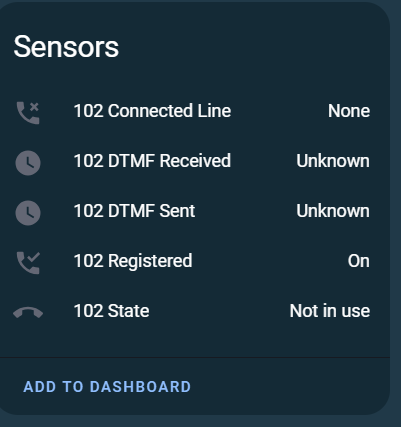The height and width of the screenshot is (427, 401).
Task: Click the Sensors card heading
Action: (66, 47)
